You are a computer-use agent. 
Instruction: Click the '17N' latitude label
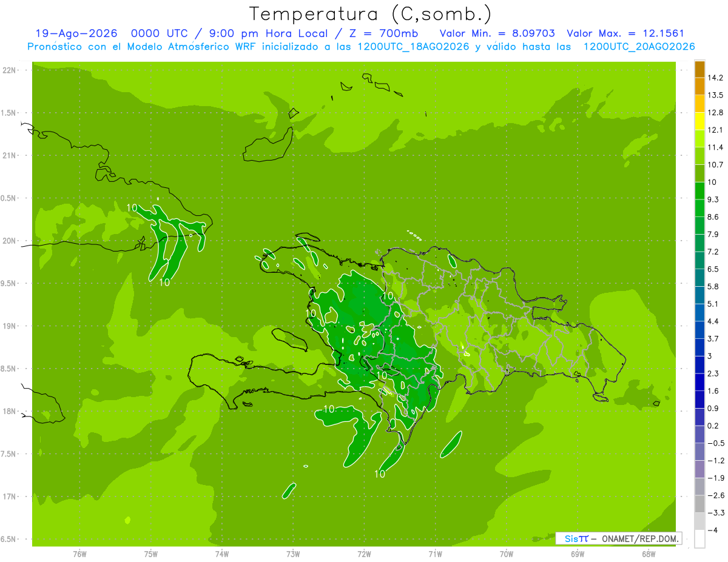coord(9,497)
